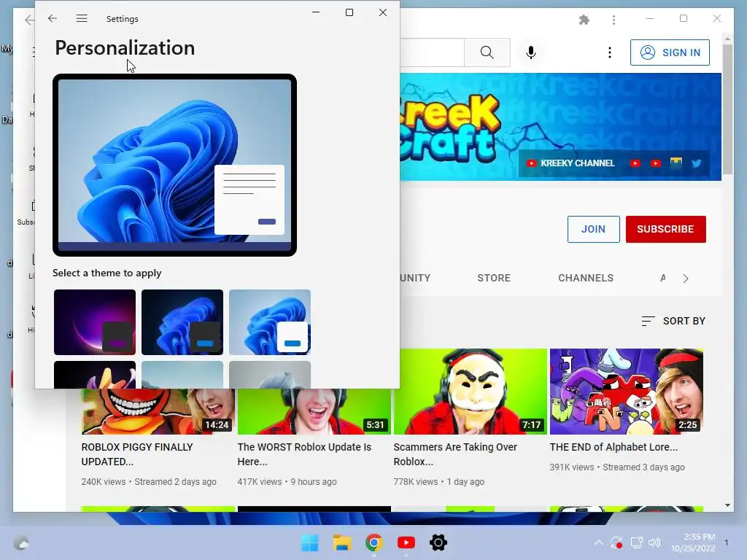Open the Settings hamburger navigation menu

click(x=82, y=18)
